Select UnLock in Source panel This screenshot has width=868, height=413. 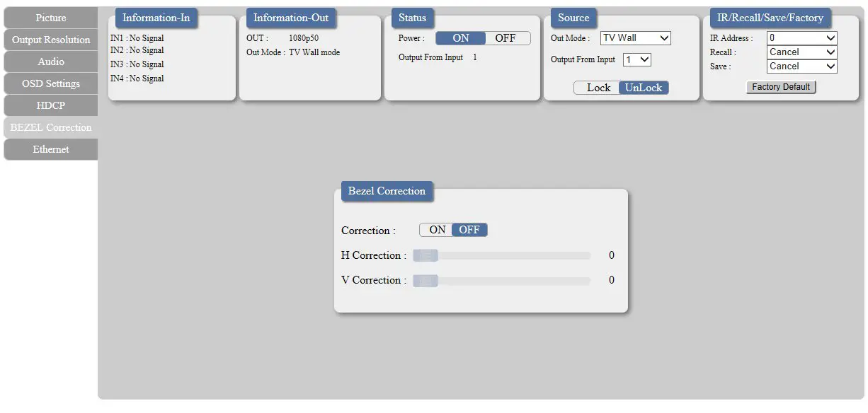(644, 88)
